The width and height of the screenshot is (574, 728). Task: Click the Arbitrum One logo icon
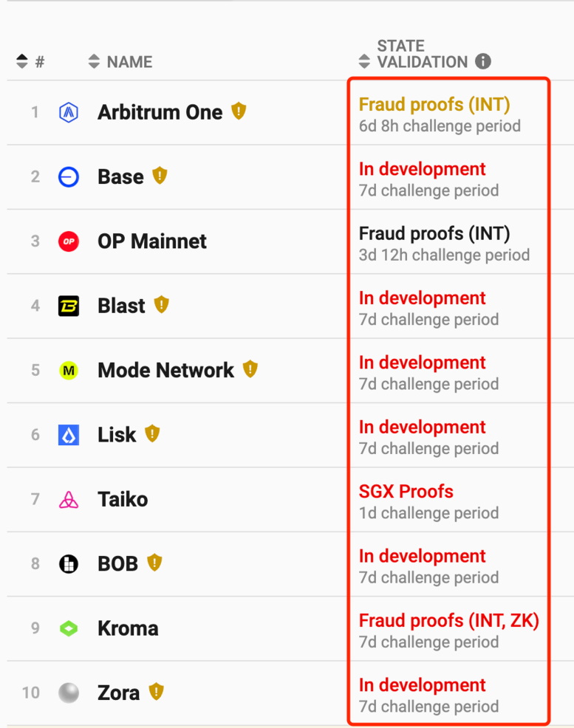[x=69, y=112]
